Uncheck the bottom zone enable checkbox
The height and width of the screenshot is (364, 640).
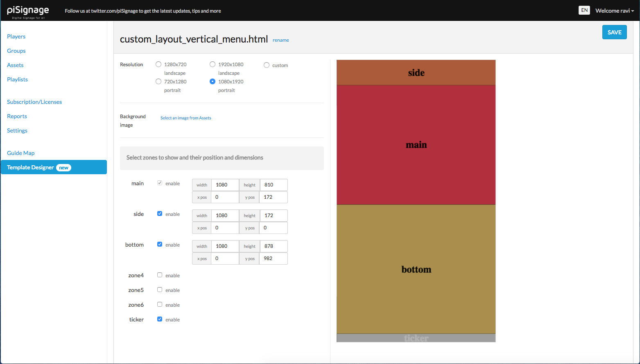pos(160,244)
